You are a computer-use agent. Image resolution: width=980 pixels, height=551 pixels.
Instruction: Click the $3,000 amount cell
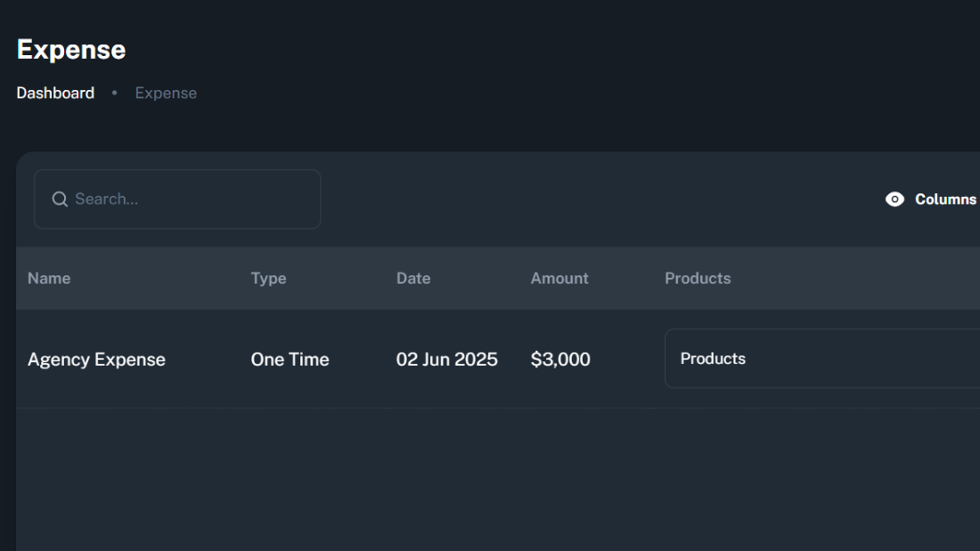[560, 360]
